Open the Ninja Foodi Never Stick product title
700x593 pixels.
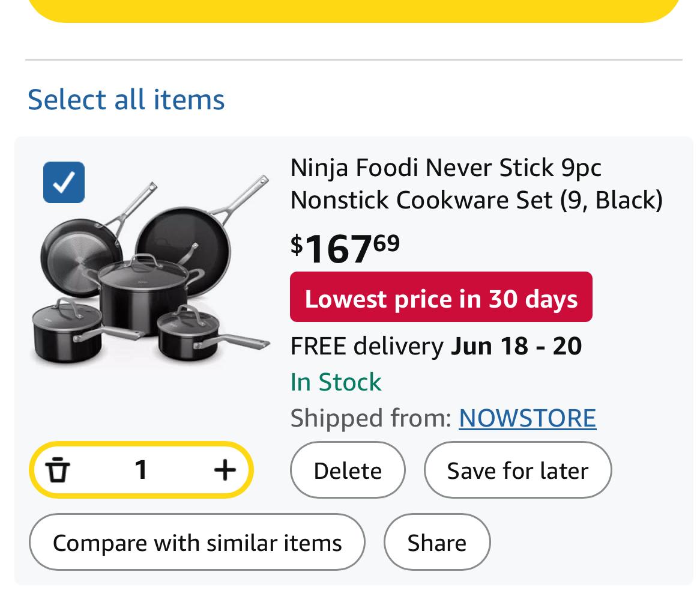click(x=476, y=184)
